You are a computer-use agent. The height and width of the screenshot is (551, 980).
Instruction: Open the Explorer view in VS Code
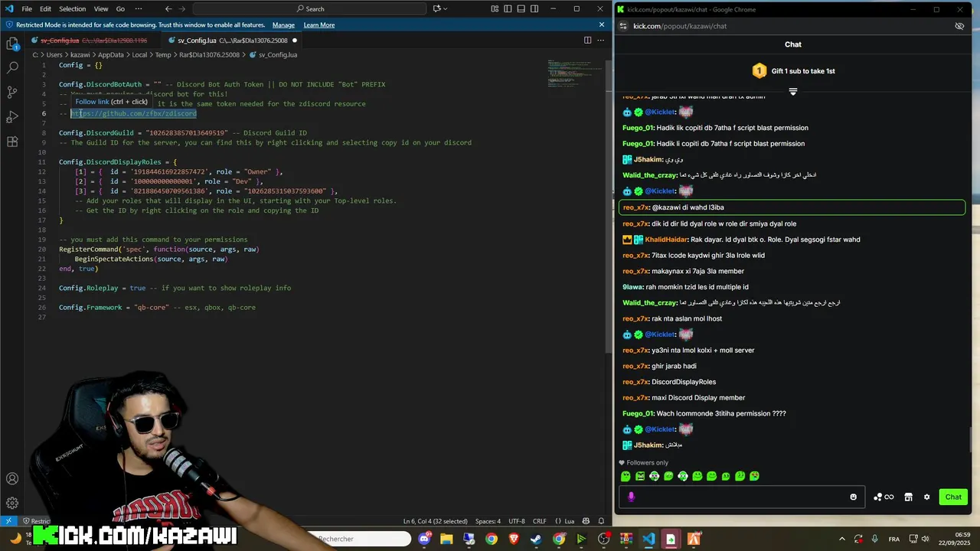click(x=12, y=44)
